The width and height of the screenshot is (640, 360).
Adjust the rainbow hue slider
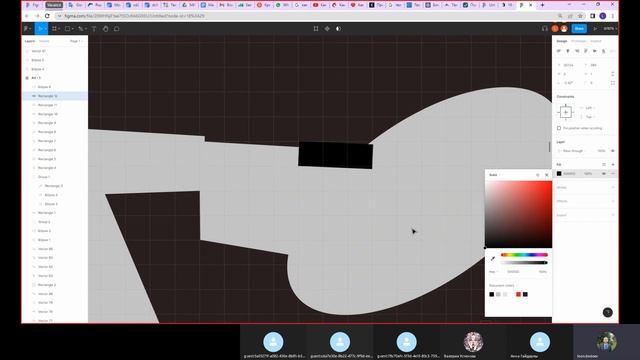coord(524,255)
